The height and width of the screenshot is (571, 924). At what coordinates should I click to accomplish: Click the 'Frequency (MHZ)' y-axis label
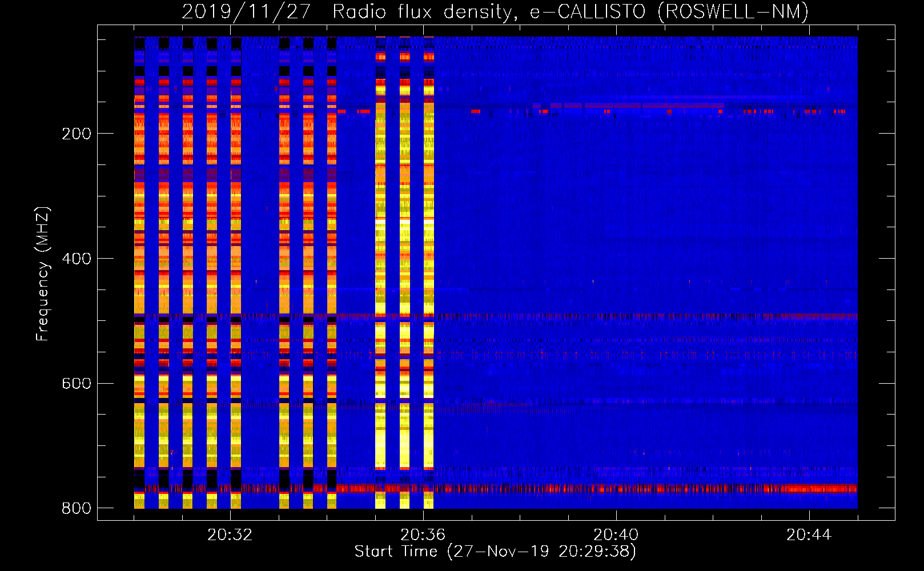pos(42,274)
